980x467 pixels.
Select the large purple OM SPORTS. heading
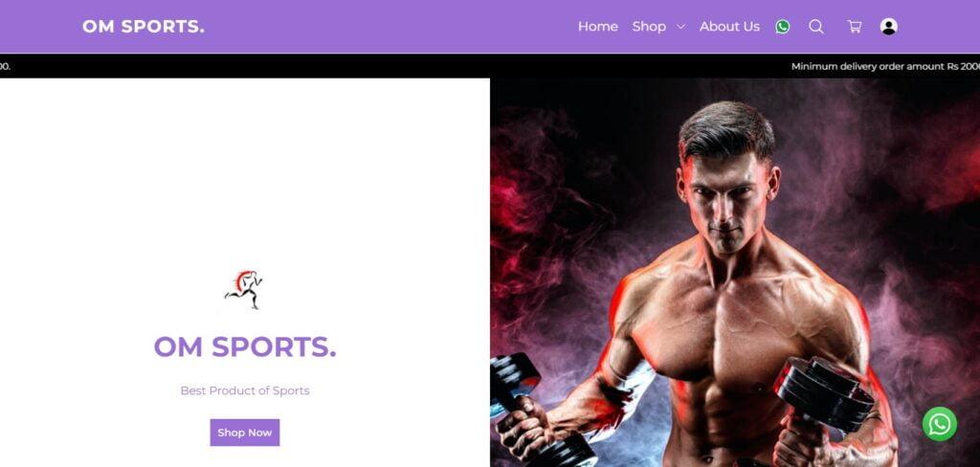244,347
